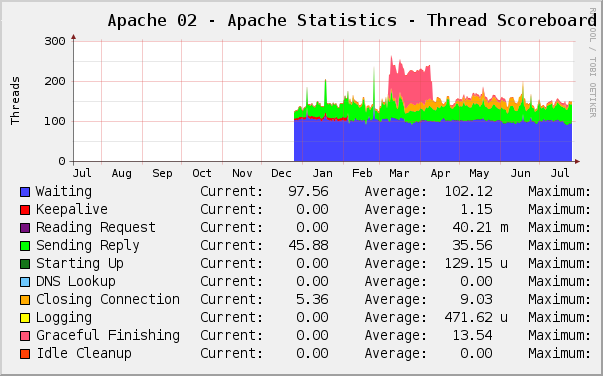Click the green Sending Reply swatch
The height and width of the screenshot is (376, 603).
coord(25,246)
